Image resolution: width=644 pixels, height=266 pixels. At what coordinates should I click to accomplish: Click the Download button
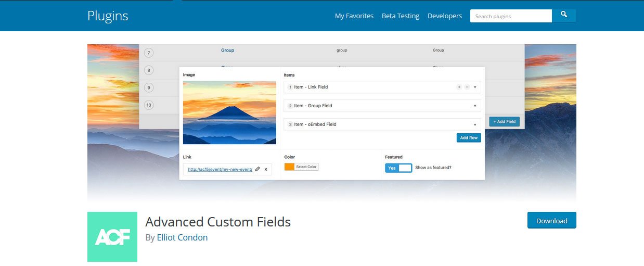pos(551,220)
